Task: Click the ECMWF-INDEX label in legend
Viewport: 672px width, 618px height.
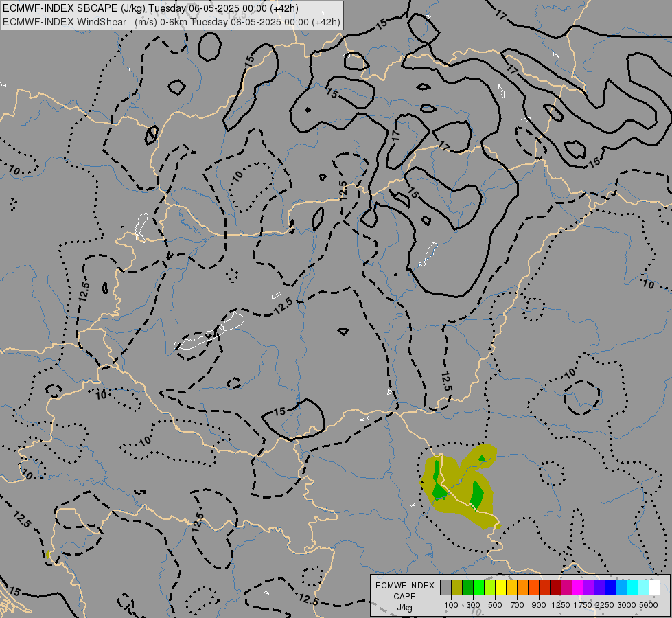Action: (x=404, y=586)
